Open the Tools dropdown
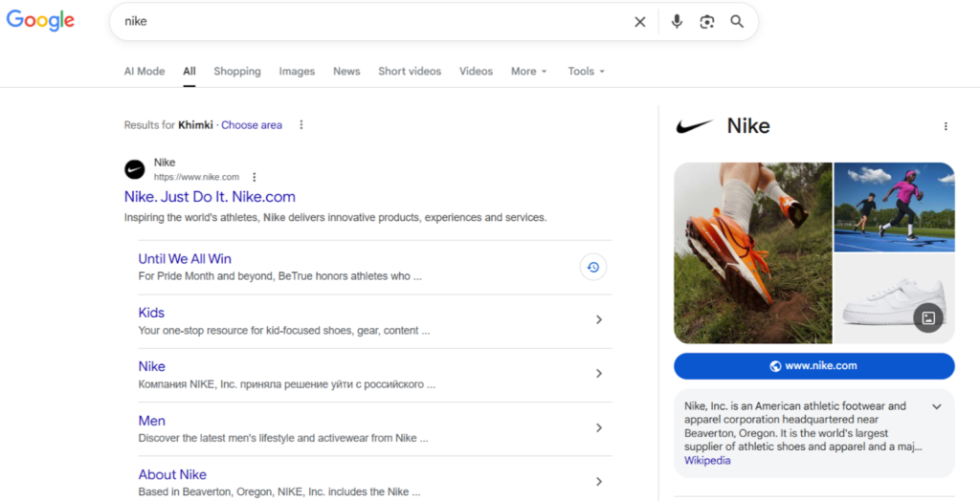The width and height of the screenshot is (980, 501). (586, 72)
